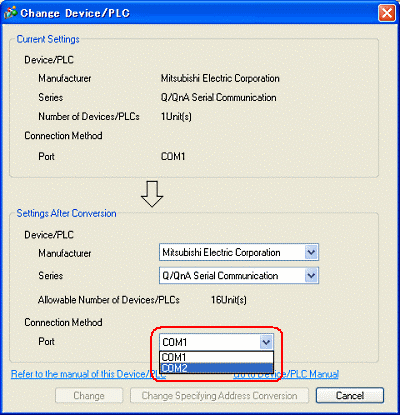Close the Change Device/PLC dialog
The width and height of the screenshot is (401, 416).
pyautogui.click(x=387, y=13)
